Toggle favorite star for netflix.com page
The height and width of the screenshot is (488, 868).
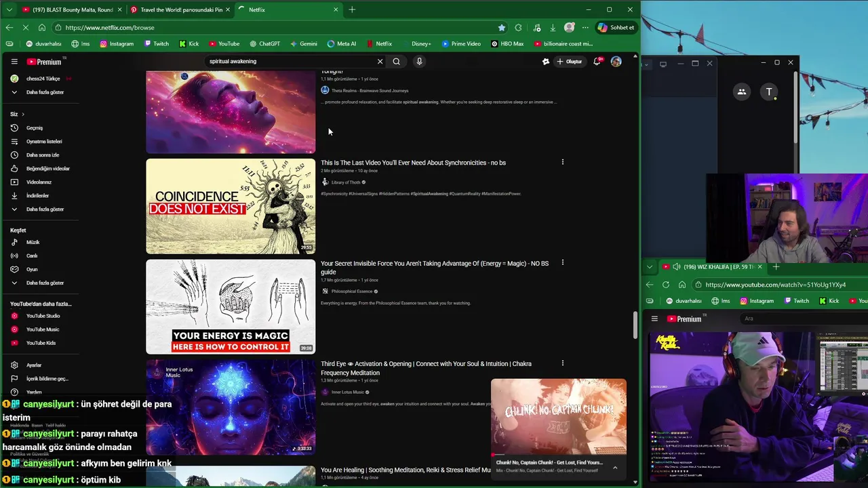coord(502,28)
